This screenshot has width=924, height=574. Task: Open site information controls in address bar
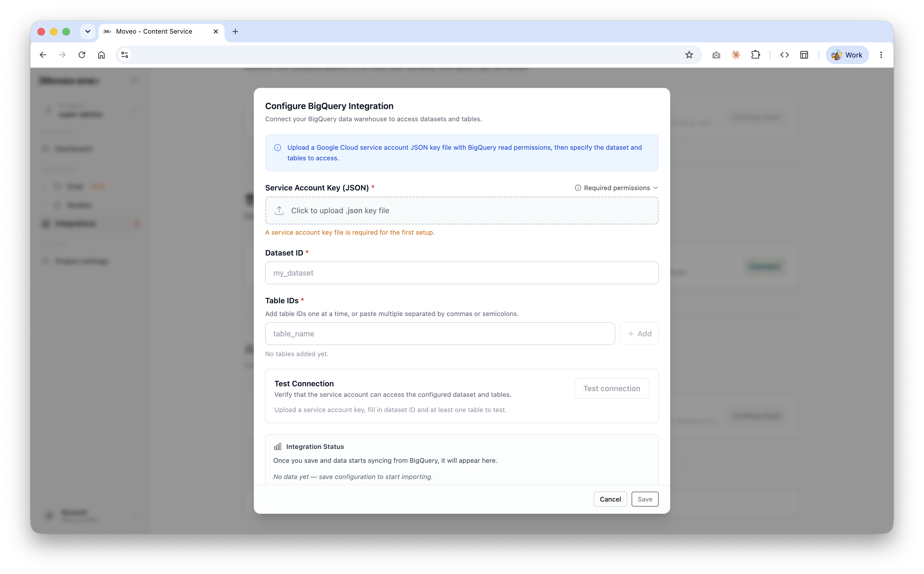125,55
